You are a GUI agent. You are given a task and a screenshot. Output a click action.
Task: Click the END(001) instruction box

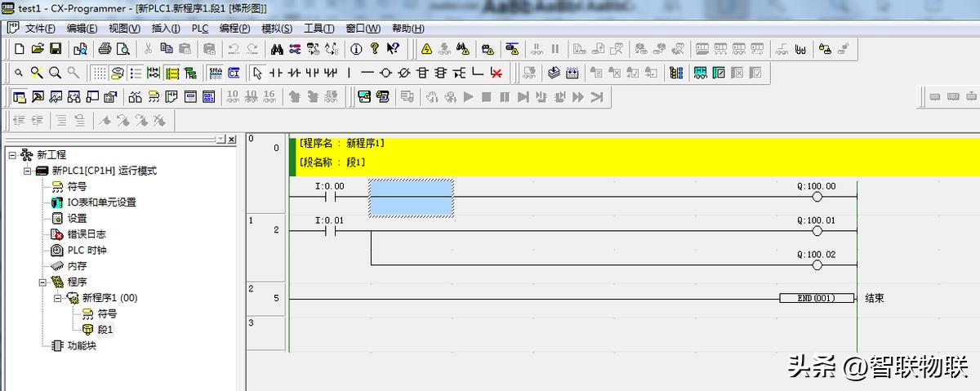coord(817,298)
